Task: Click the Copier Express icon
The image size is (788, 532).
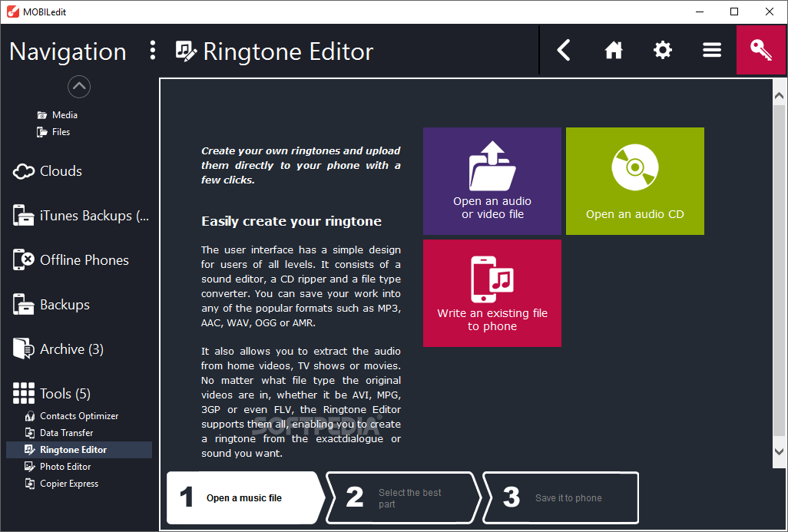Action: (x=30, y=484)
